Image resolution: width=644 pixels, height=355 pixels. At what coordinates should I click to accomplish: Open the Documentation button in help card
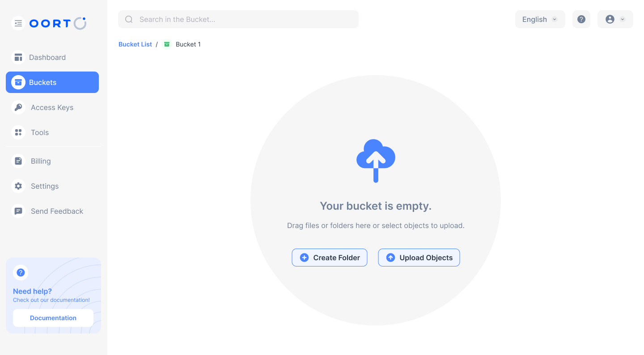(53, 318)
